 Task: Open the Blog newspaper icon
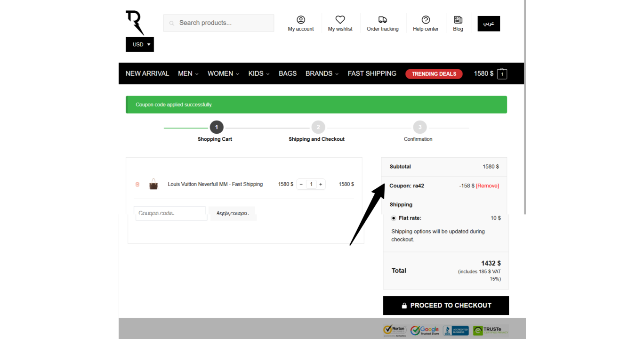click(458, 20)
